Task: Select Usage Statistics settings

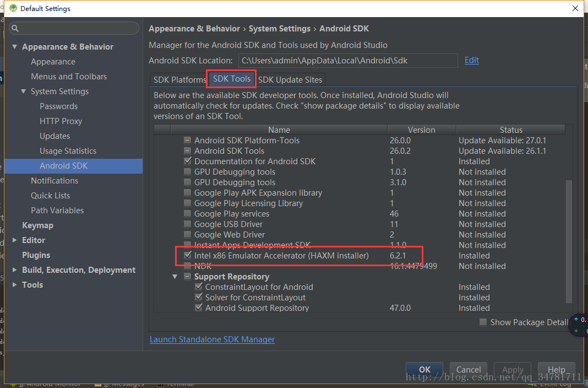Action: pos(68,151)
